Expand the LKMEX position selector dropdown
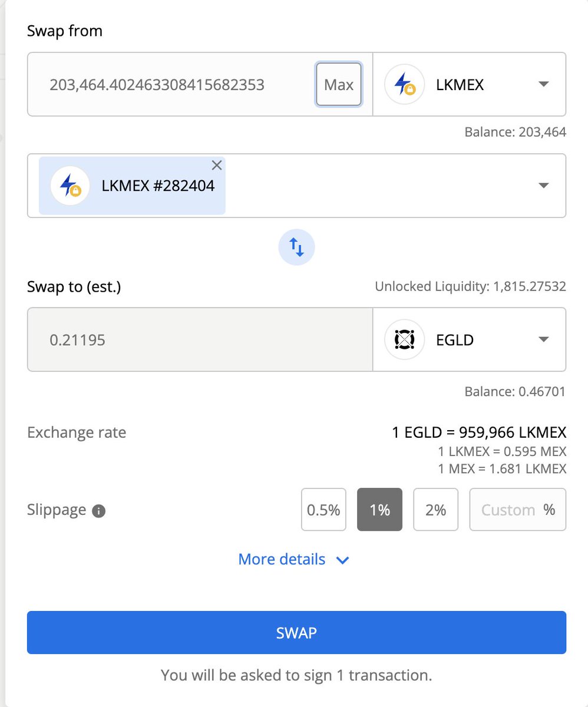This screenshot has height=707, width=588. (x=544, y=186)
